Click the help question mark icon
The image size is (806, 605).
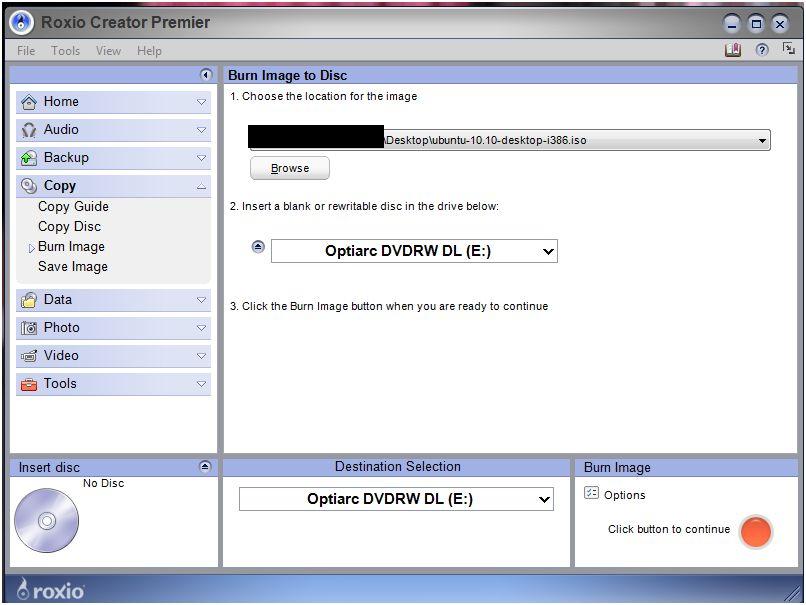tap(762, 50)
